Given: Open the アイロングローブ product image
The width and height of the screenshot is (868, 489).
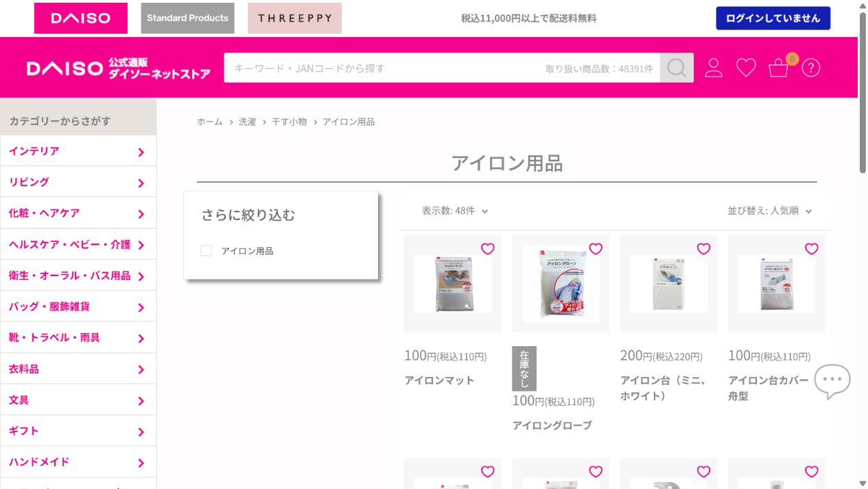Looking at the screenshot, I should (x=561, y=284).
